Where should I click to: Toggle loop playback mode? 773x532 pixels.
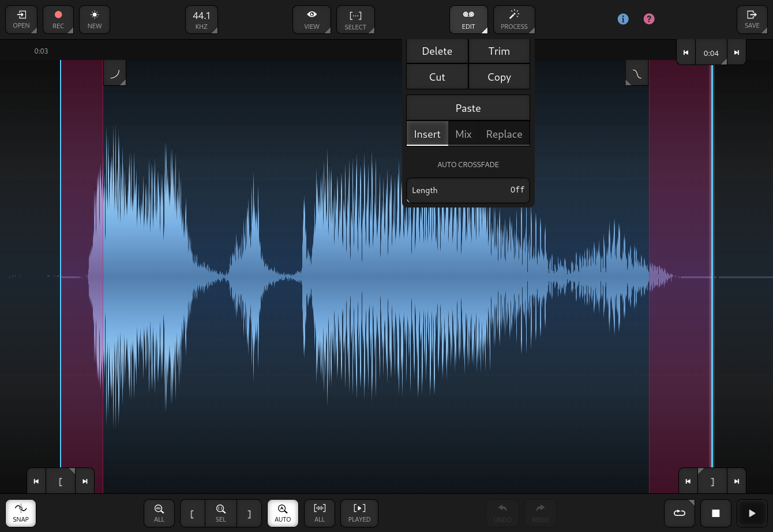[680, 513]
